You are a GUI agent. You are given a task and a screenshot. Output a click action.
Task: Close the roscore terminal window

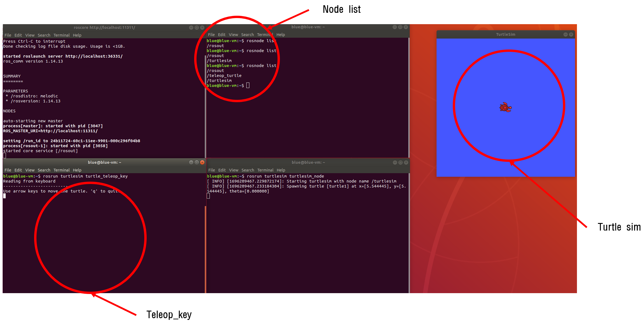coord(202,28)
